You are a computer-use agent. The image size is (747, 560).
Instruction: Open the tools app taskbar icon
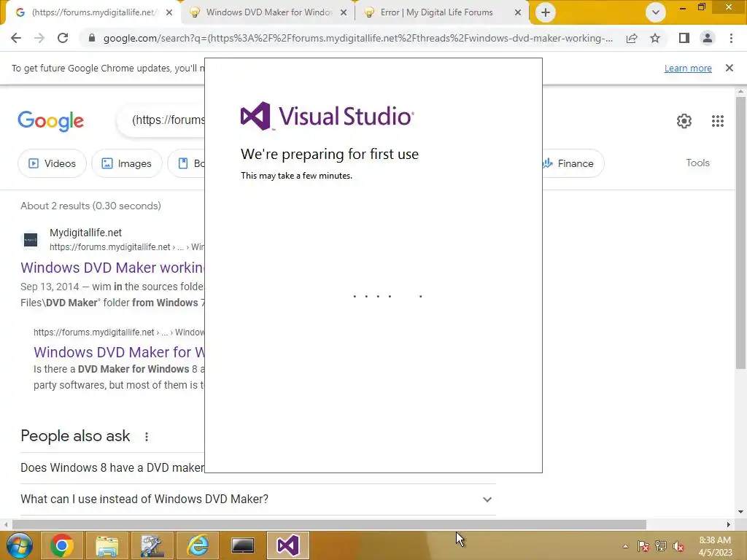(x=152, y=545)
